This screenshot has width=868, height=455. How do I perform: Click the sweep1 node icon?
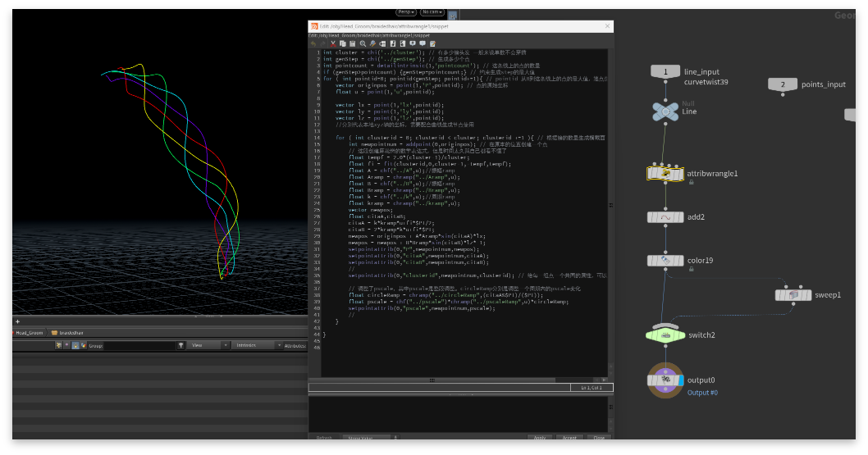click(793, 294)
